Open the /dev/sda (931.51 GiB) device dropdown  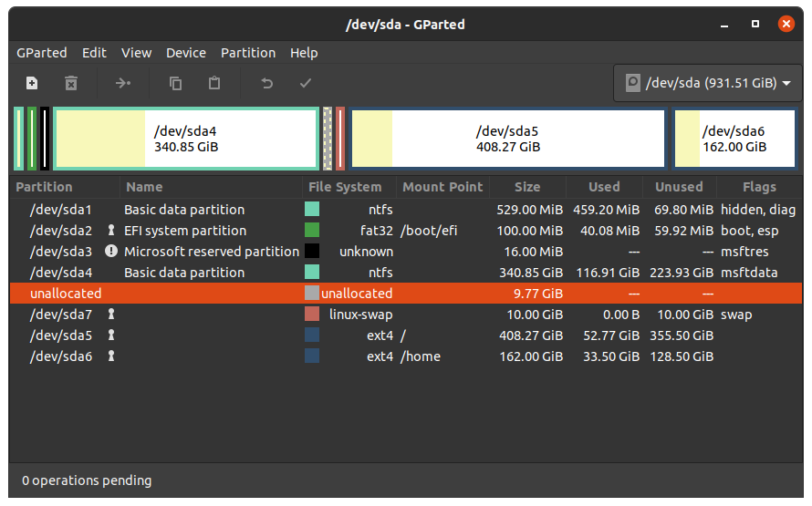click(708, 83)
